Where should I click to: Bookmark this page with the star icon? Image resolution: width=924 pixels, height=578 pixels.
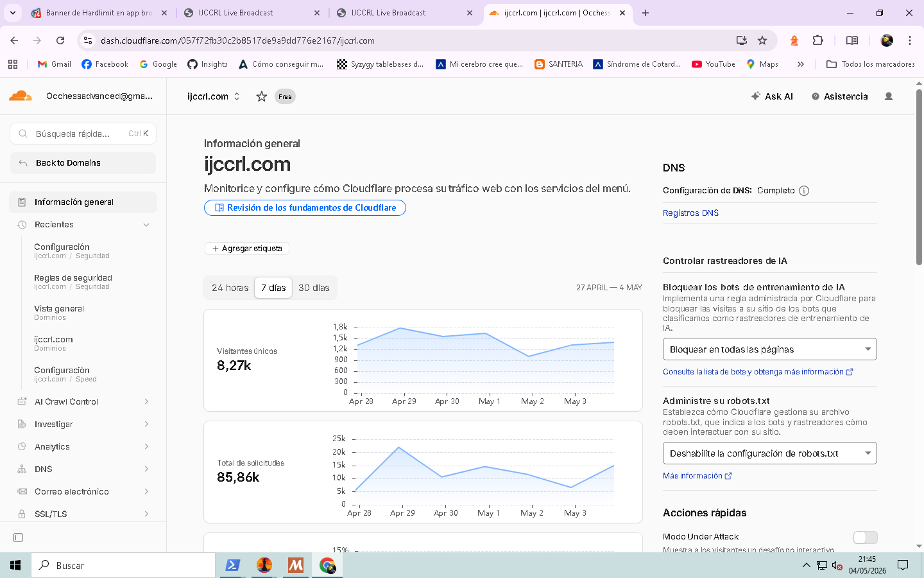point(762,40)
